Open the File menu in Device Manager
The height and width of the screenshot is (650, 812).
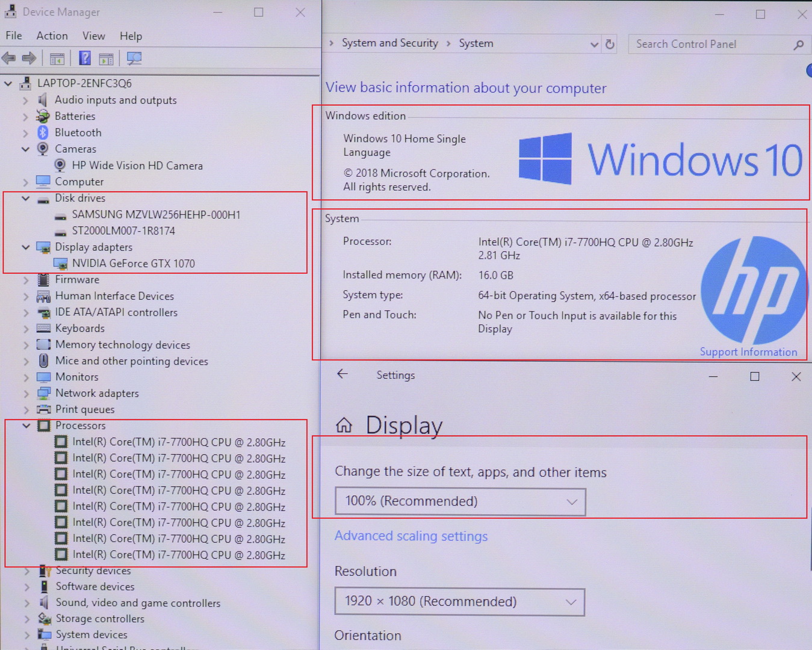[14, 36]
